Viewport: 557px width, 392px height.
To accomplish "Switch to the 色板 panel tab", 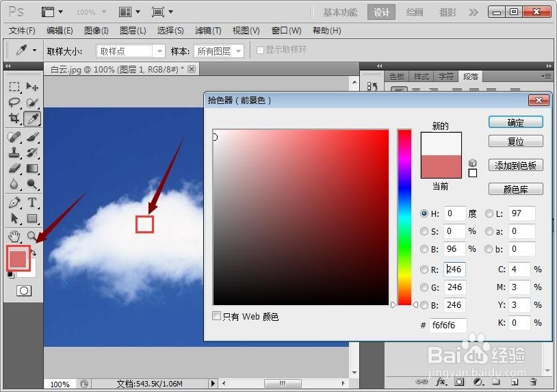I will (x=397, y=77).
